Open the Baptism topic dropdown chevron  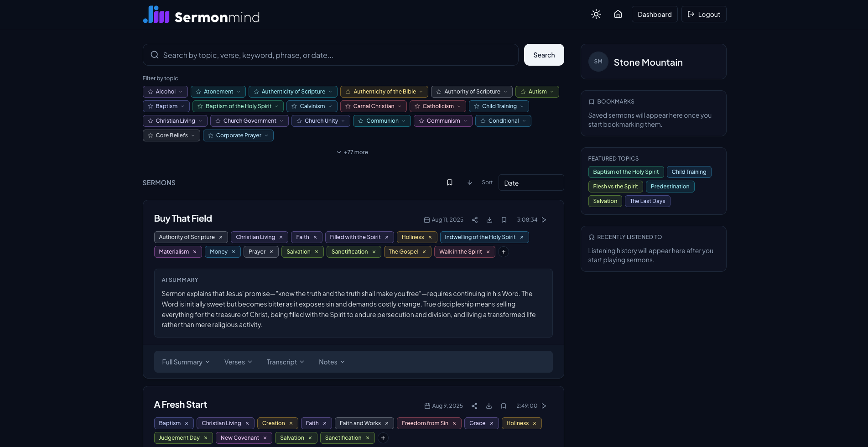coord(182,106)
